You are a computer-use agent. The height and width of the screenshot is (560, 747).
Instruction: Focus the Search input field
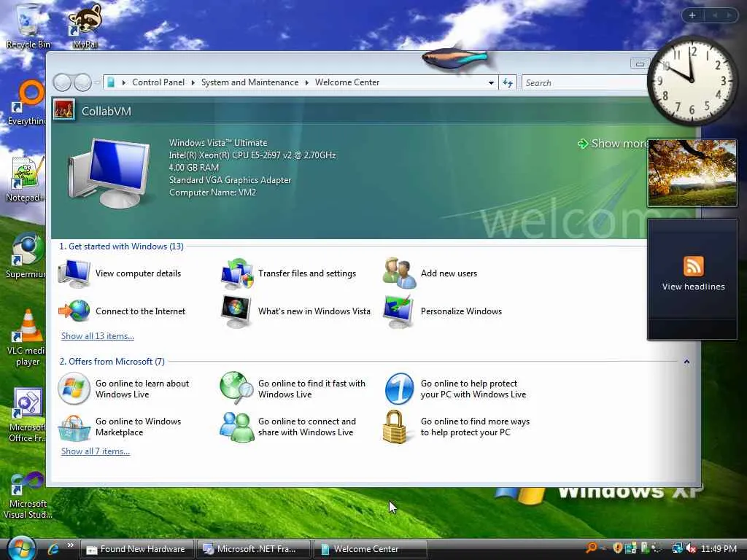point(584,83)
